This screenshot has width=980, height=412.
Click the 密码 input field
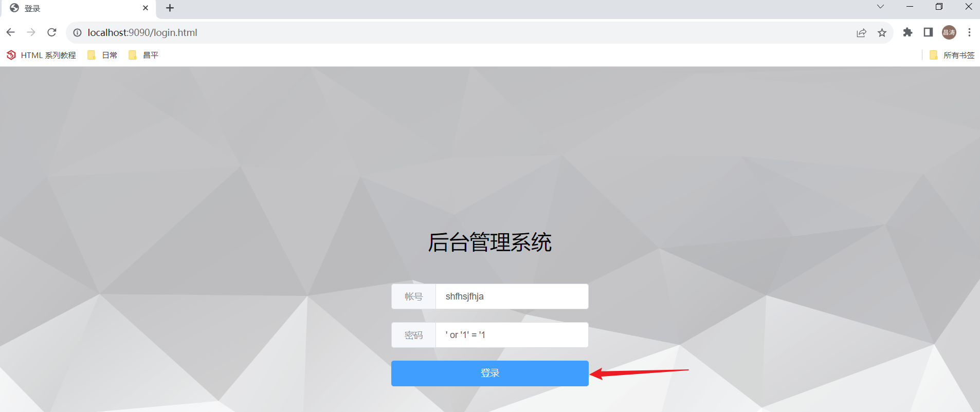(512, 335)
